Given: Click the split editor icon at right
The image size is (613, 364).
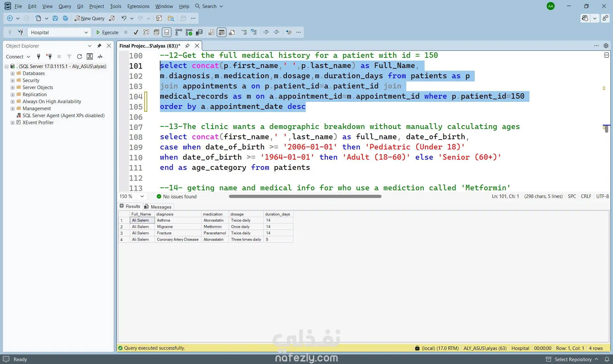Looking at the screenshot, I should [606, 55].
